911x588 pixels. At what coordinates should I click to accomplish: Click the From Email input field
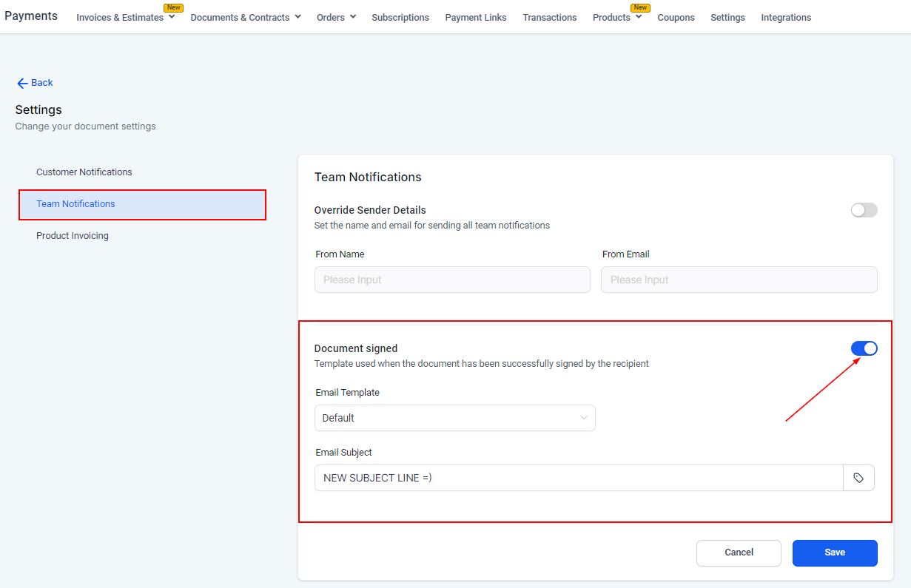pos(739,280)
